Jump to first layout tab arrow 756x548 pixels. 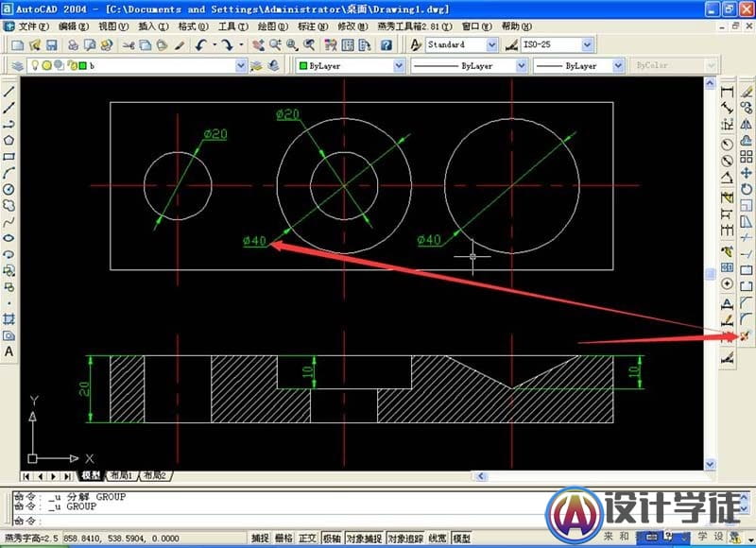tap(26, 476)
